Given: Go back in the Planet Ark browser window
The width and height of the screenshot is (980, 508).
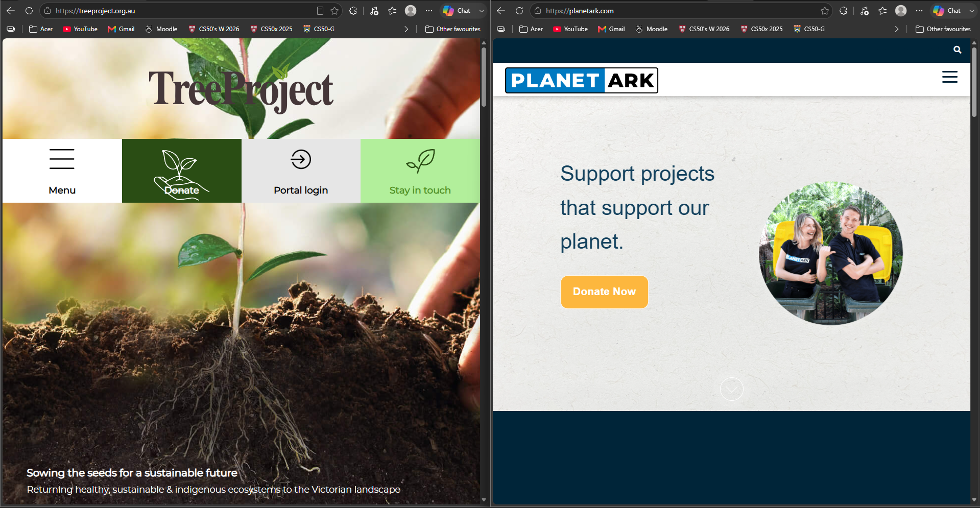Looking at the screenshot, I should [x=501, y=11].
